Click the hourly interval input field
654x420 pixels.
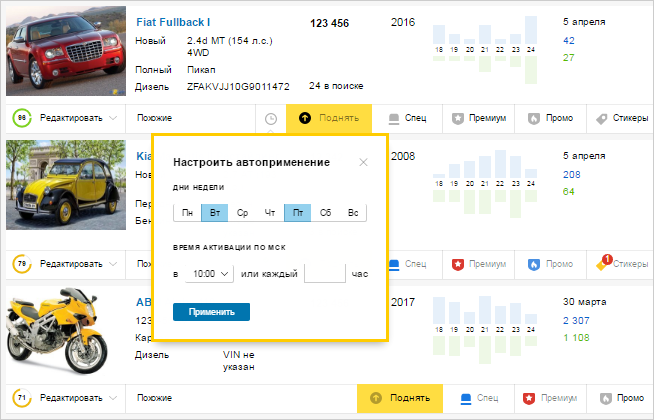coord(324,273)
